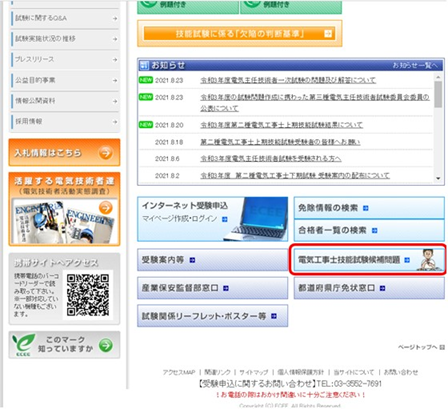Click arrow icon beside 受験案内等
The width and height of the screenshot is (448, 409).
click(x=192, y=260)
